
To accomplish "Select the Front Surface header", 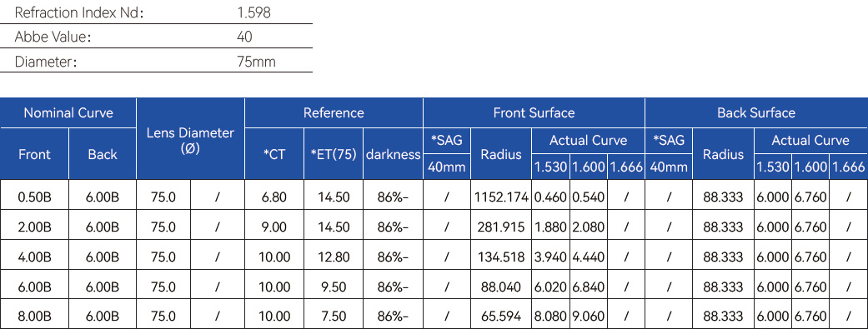I will 534,112.
